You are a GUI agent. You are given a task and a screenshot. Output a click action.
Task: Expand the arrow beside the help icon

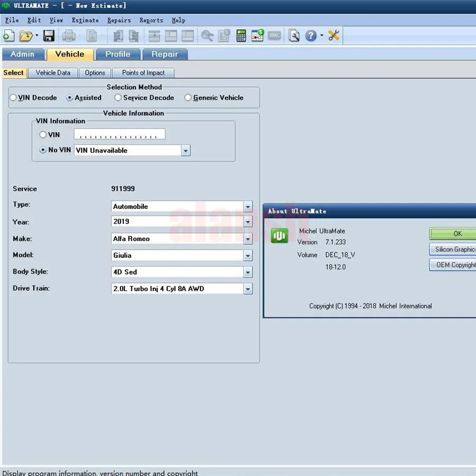(x=322, y=35)
